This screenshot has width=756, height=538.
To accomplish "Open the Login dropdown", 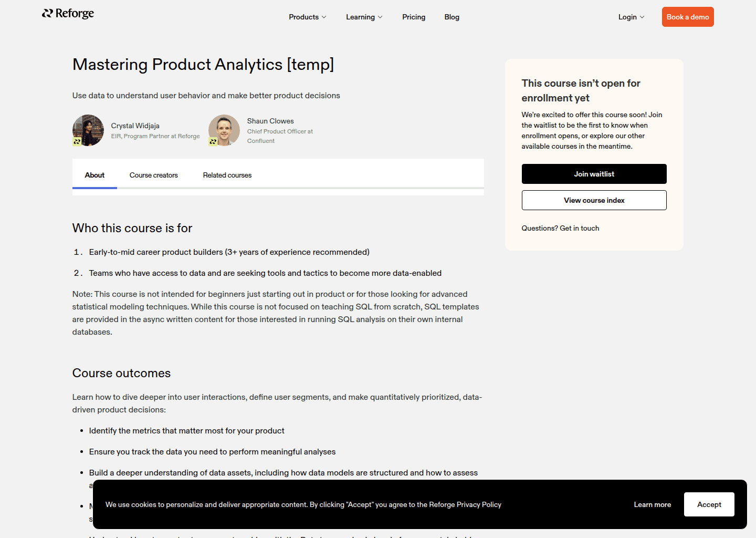I will (x=631, y=17).
